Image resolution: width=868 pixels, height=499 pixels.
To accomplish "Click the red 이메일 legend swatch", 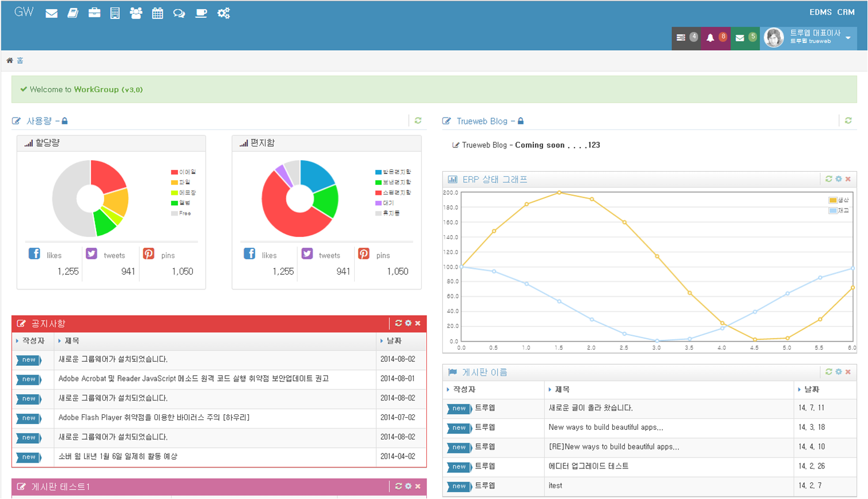I will (x=174, y=172).
